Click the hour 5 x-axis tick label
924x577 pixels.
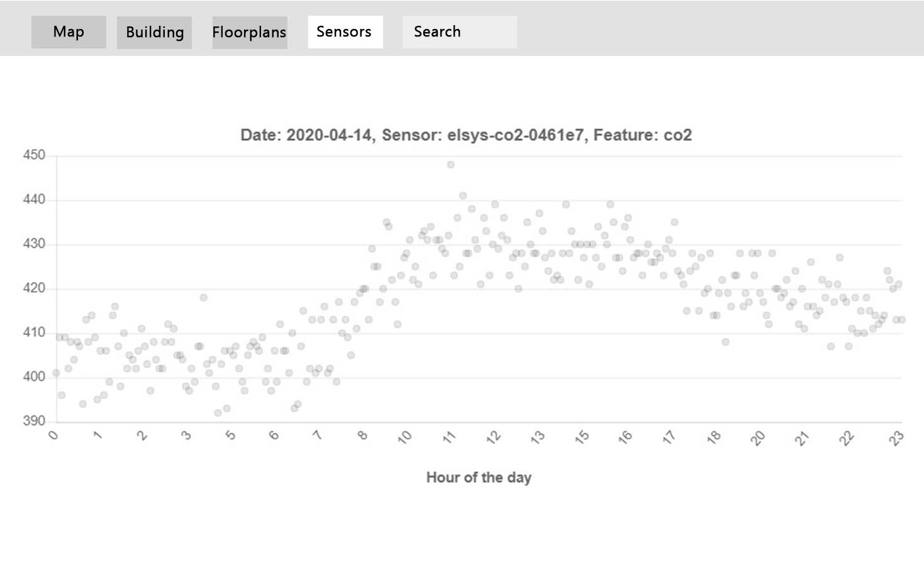(230, 435)
